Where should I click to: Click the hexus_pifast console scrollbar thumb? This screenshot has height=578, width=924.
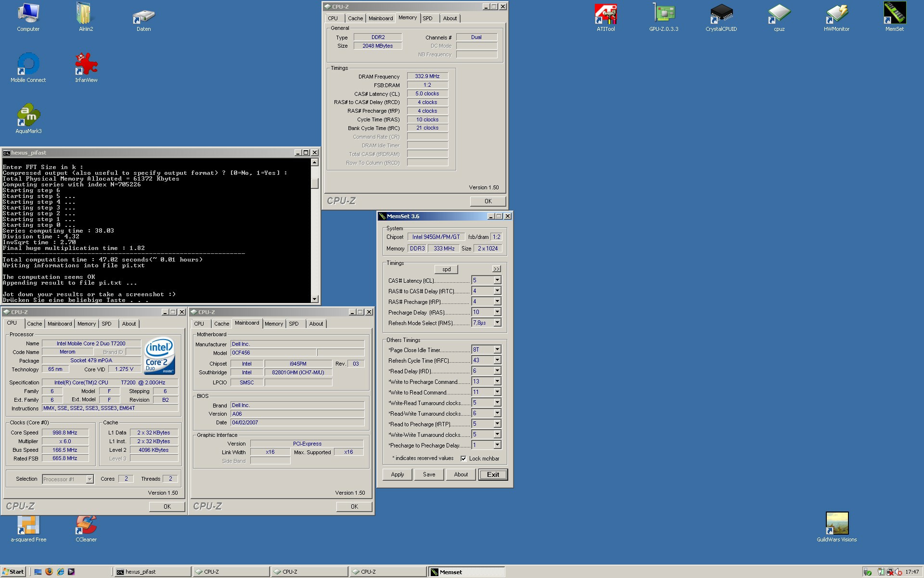click(x=315, y=184)
